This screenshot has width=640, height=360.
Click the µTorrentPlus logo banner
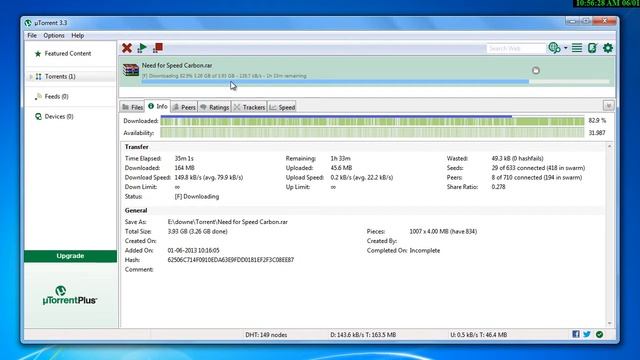70,296
